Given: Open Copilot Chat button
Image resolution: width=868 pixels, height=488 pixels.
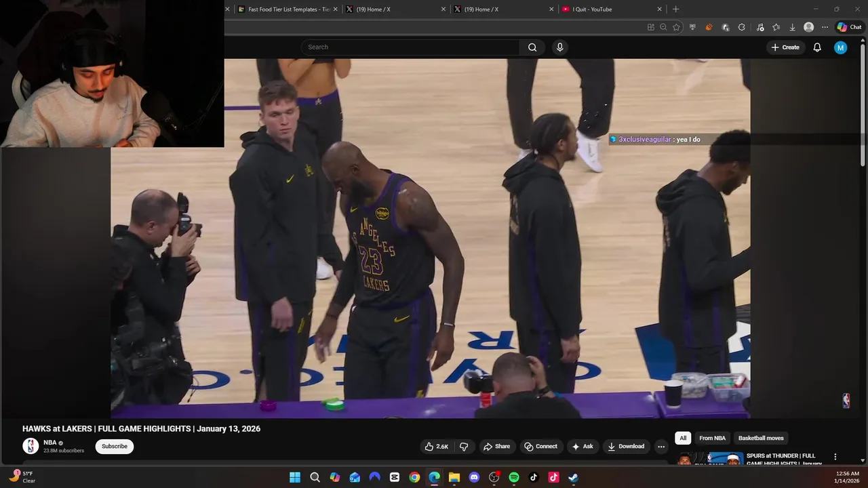Looking at the screenshot, I should pyautogui.click(x=849, y=27).
